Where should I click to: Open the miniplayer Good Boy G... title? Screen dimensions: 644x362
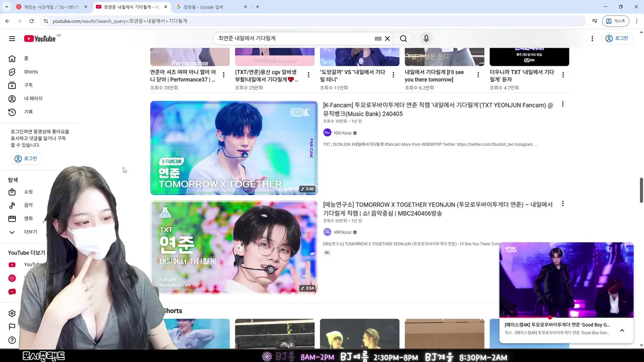557,325
